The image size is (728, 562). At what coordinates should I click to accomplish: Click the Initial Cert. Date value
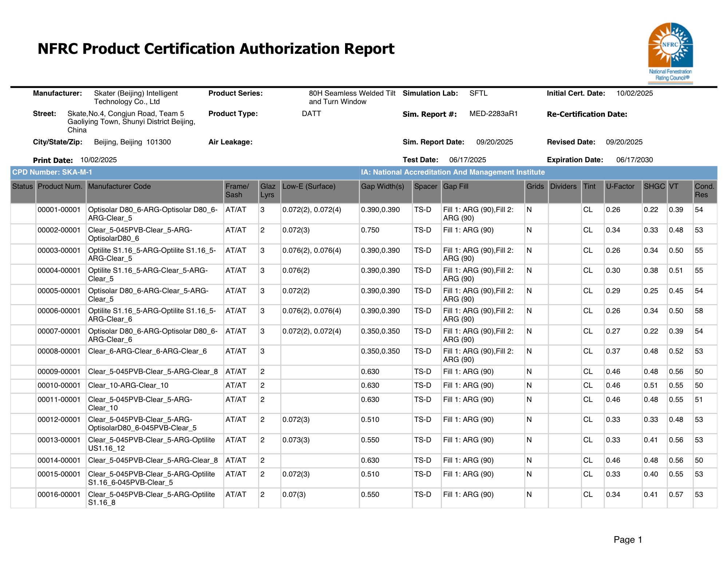(x=635, y=93)
